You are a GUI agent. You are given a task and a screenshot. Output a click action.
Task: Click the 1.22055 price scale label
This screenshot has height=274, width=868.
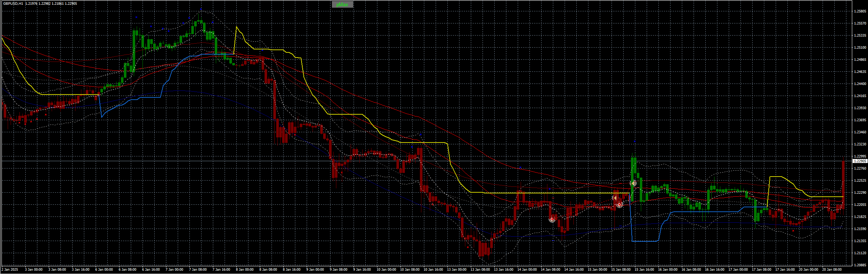click(x=861, y=205)
